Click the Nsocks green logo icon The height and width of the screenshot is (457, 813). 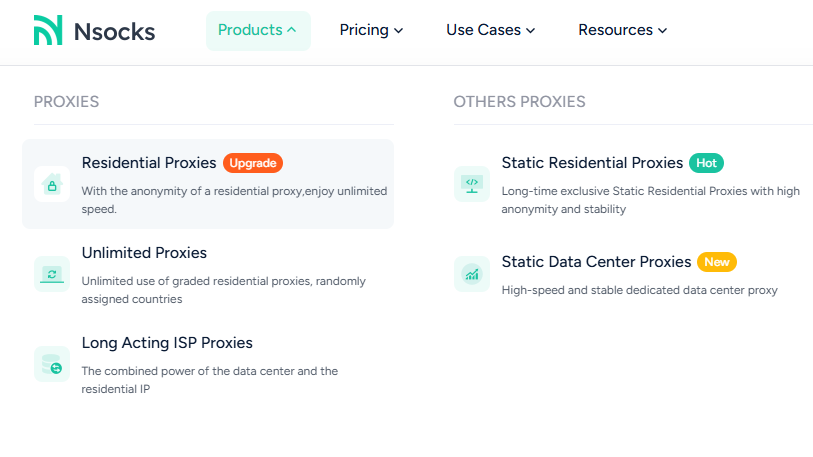tap(47, 30)
